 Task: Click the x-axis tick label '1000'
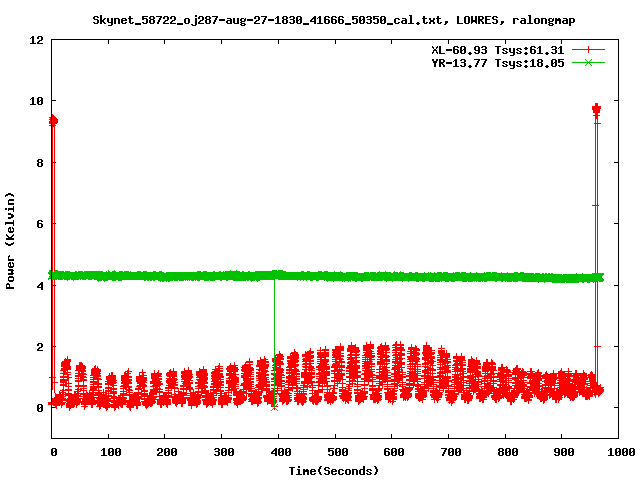pyautogui.click(x=621, y=452)
